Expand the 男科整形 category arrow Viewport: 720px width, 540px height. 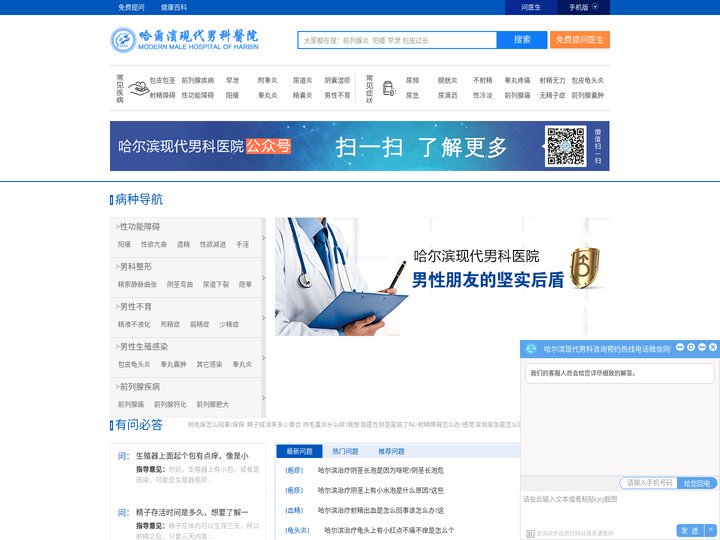click(x=264, y=278)
